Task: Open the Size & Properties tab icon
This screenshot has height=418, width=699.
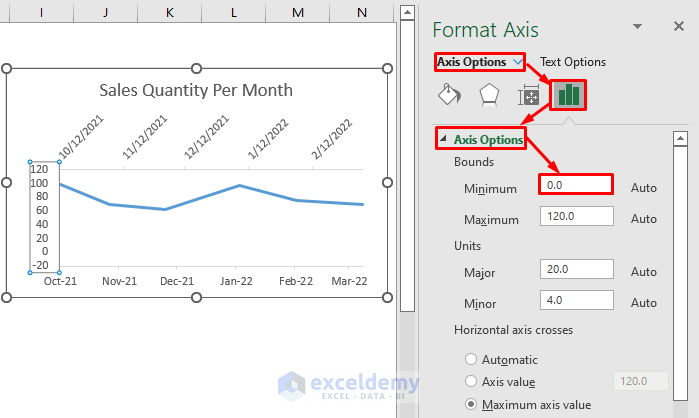Action: (x=529, y=94)
